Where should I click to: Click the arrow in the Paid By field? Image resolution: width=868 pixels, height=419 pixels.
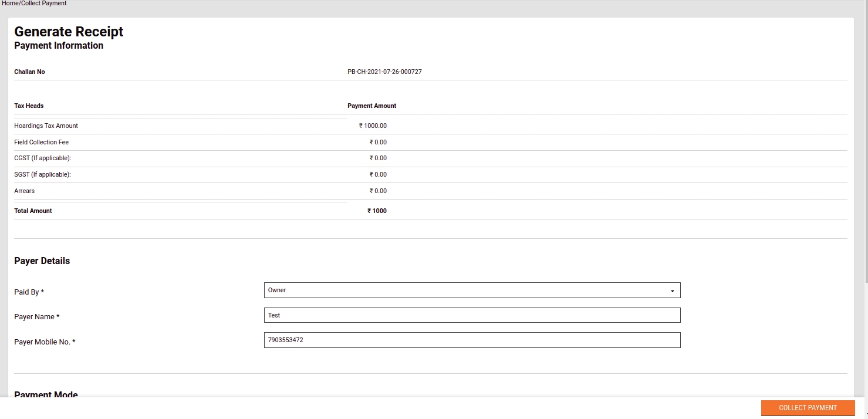(672, 291)
